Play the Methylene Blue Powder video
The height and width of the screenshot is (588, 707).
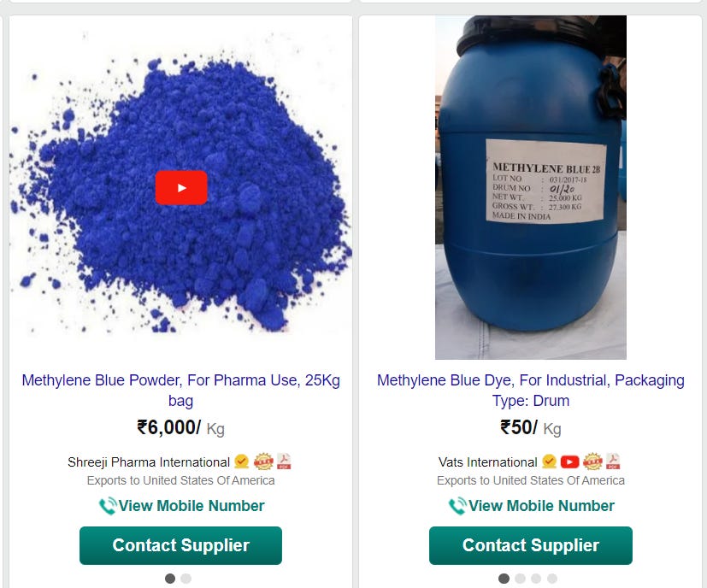point(181,187)
